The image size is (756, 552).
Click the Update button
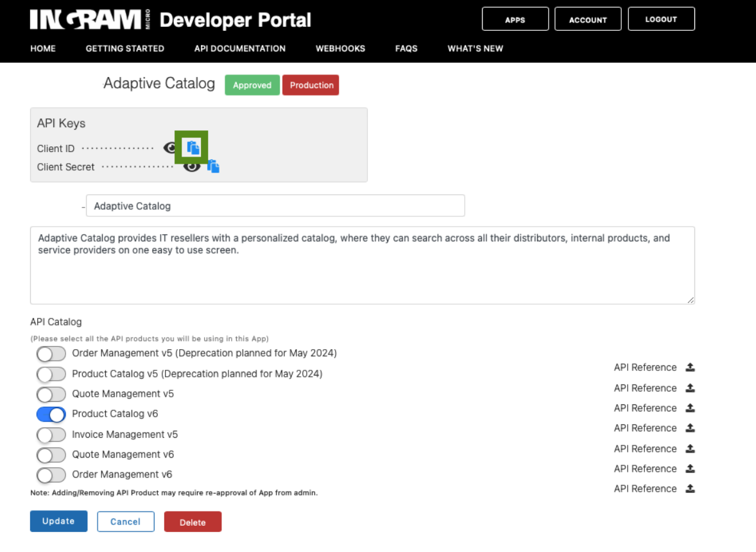point(59,521)
